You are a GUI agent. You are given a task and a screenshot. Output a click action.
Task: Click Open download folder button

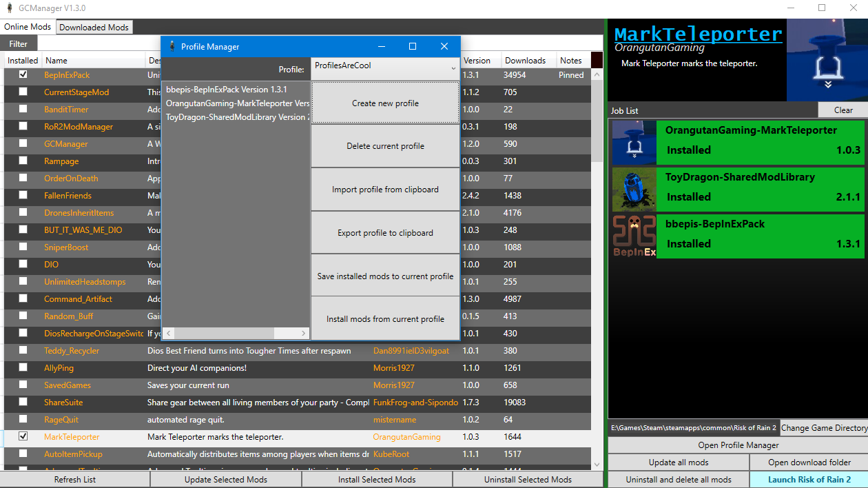(809, 462)
